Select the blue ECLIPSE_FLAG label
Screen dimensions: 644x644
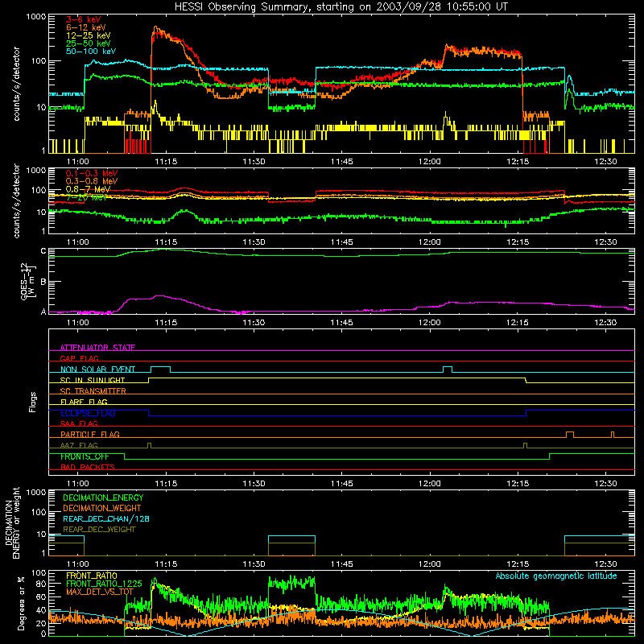coord(88,413)
